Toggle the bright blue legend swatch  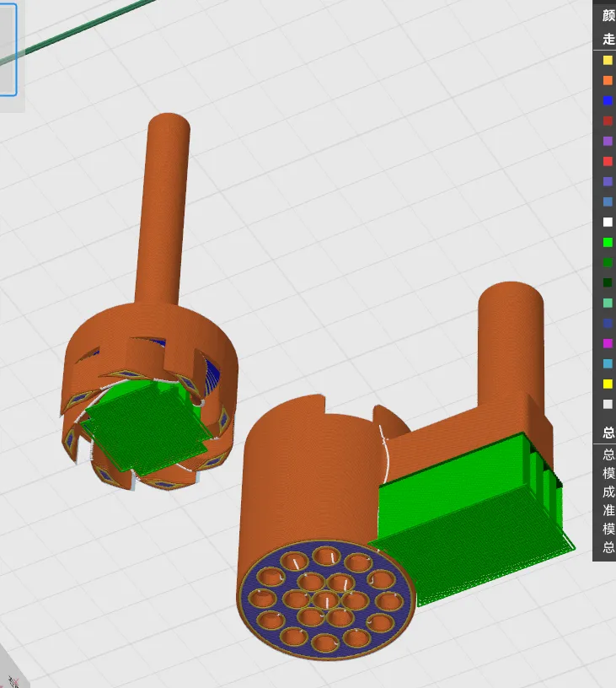click(608, 100)
